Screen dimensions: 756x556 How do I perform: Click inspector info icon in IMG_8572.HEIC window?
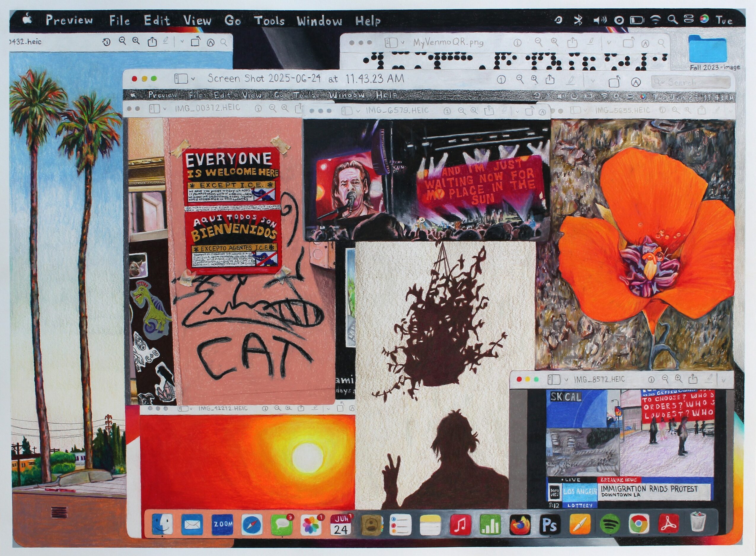pyautogui.click(x=651, y=380)
